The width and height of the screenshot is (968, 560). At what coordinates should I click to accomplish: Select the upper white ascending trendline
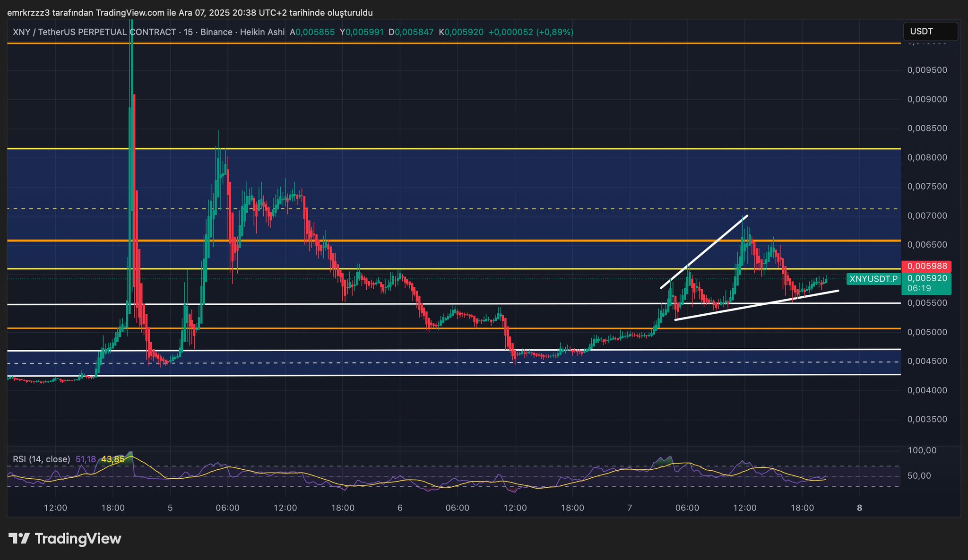point(704,252)
